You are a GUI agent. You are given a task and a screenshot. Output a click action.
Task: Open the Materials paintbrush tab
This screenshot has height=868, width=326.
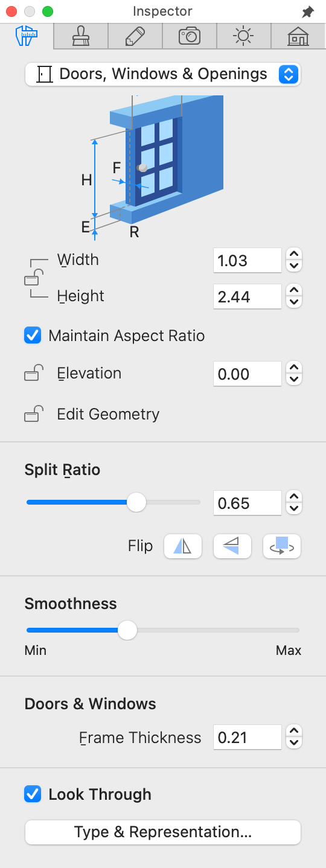click(x=81, y=36)
